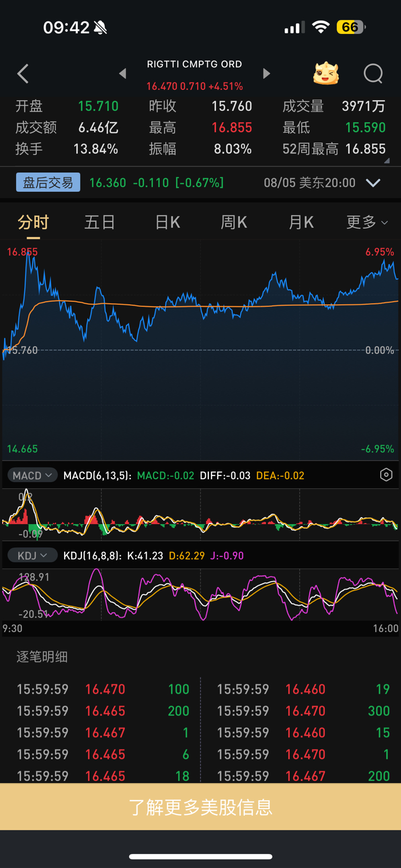Tap the 最低 value 15.590
The height and width of the screenshot is (868, 401).
coord(365,128)
